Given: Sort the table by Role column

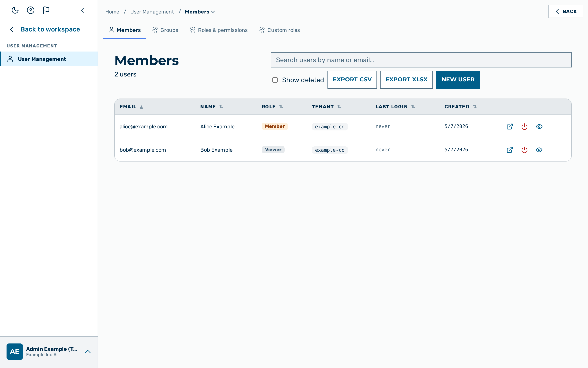Looking at the screenshot, I should tap(272, 107).
